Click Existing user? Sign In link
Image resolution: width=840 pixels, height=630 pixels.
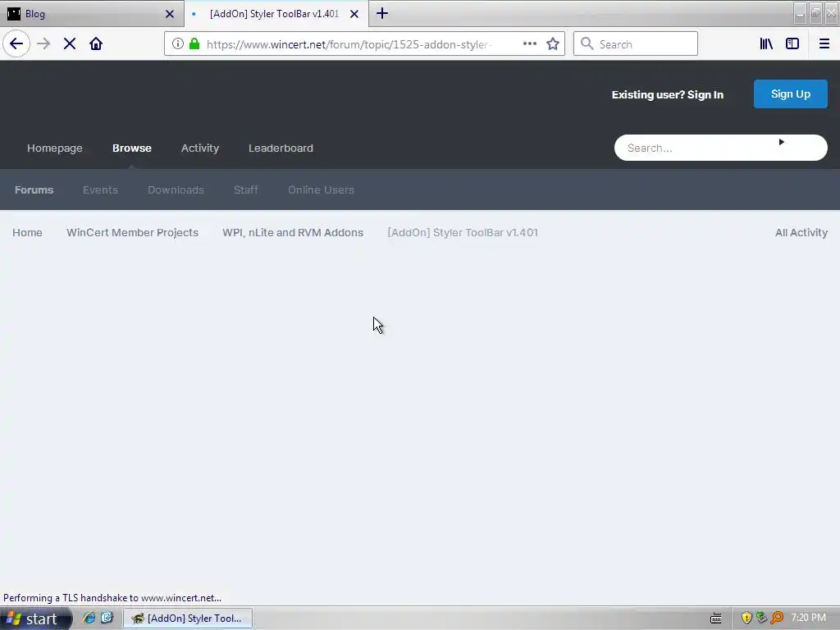pos(668,95)
